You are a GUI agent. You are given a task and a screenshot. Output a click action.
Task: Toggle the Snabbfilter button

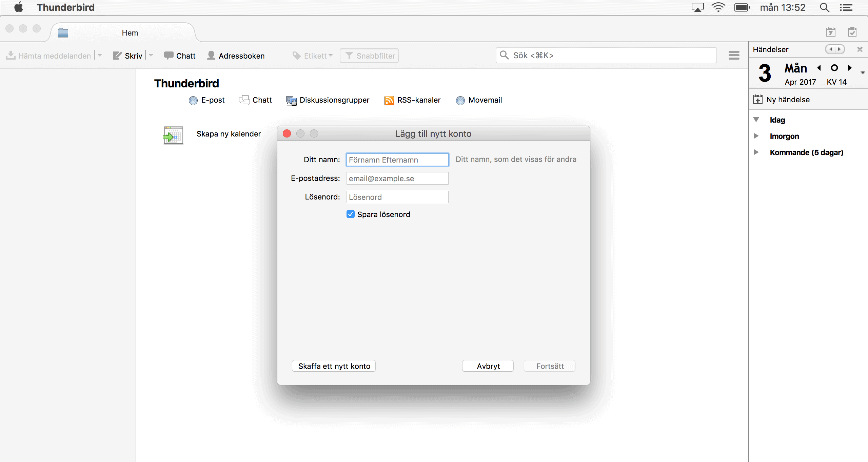click(x=369, y=56)
